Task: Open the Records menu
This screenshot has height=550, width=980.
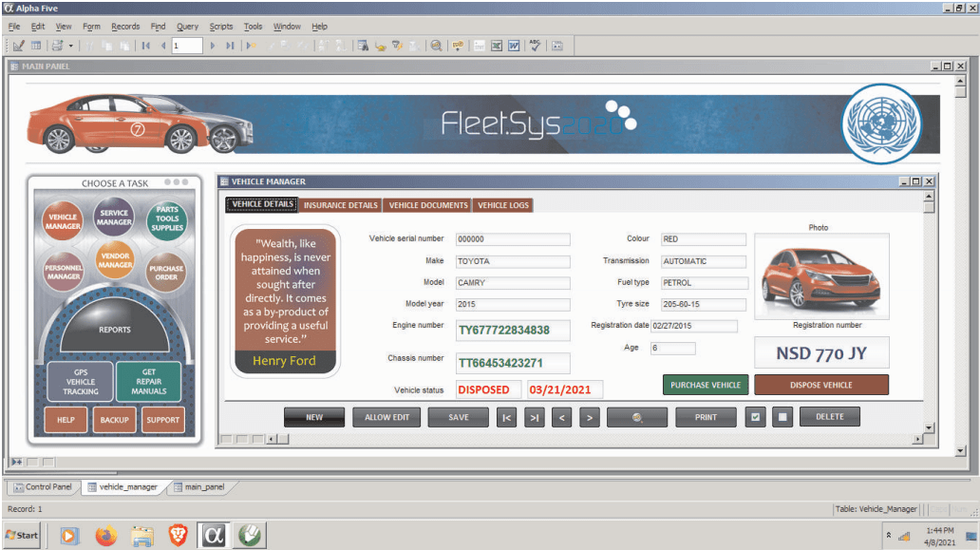Action: [125, 27]
